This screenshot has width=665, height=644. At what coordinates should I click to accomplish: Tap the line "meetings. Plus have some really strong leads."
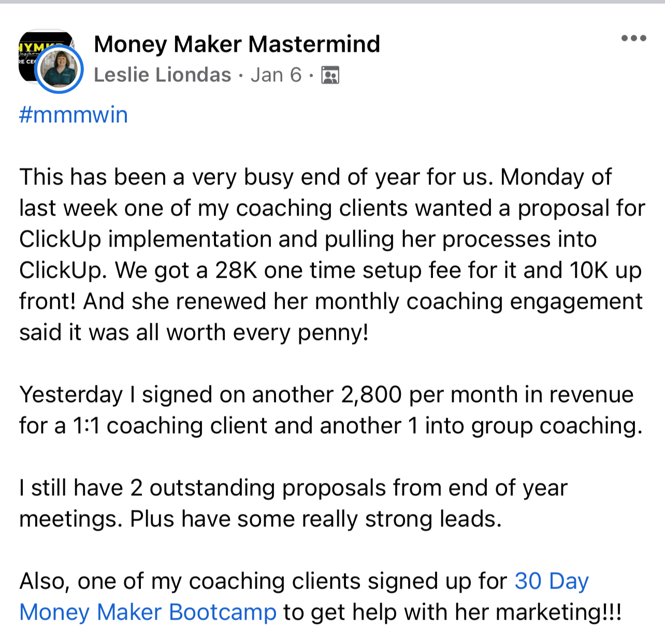261,519
